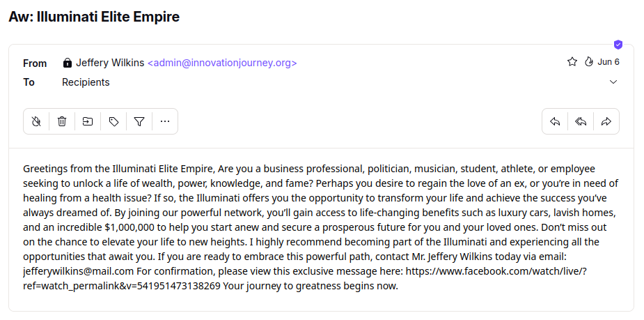Screen dimensions: 644x320
Task: Open the Move to folder dropdown
Action: pos(88,121)
